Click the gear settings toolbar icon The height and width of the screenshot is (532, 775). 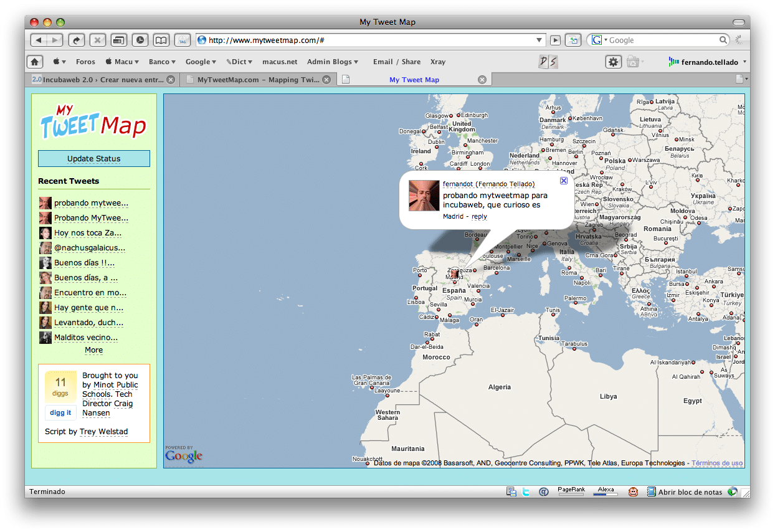(613, 62)
